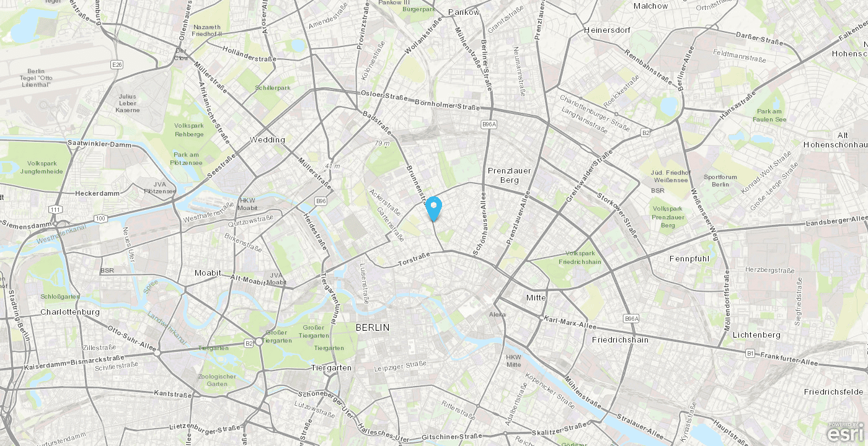Click the Charlottenburg district label
868x446 pixels.
coord(70,312)
